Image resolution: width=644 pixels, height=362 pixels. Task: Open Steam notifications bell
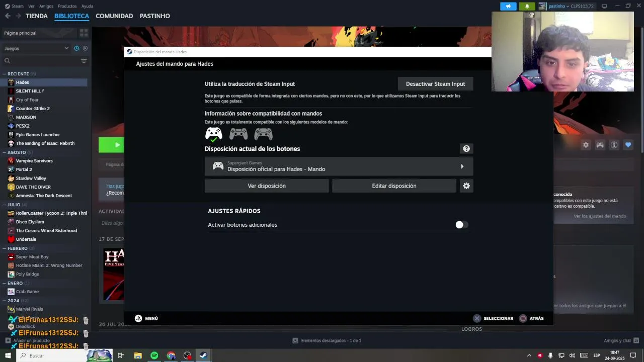click(527, 6)
